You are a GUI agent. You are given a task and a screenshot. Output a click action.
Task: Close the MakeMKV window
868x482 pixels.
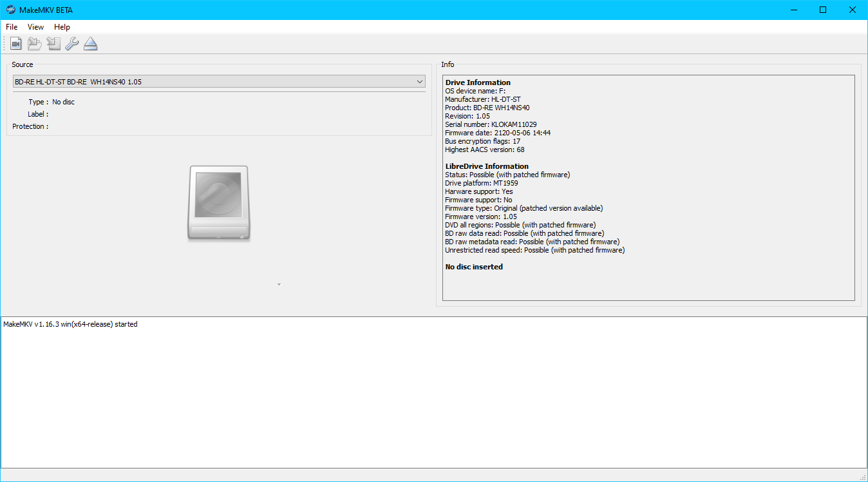pos(853,10)
